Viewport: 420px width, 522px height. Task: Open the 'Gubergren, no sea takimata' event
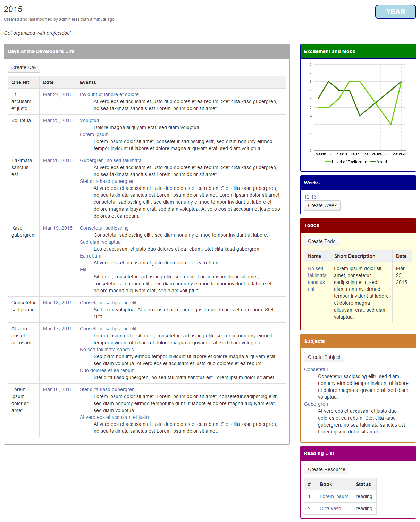(110, 160)
